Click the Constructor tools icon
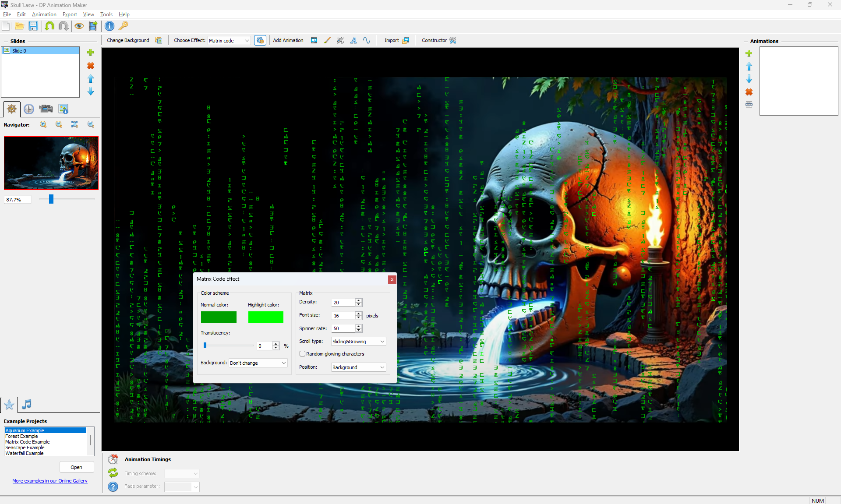Screen dimensions: 841x504 coord(453,40)
